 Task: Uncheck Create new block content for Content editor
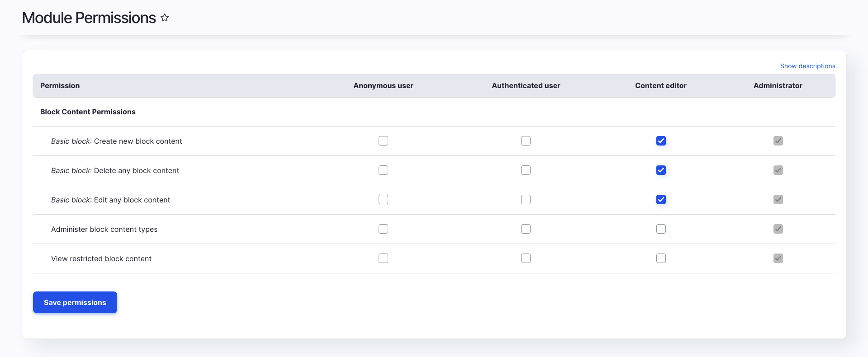661,141
